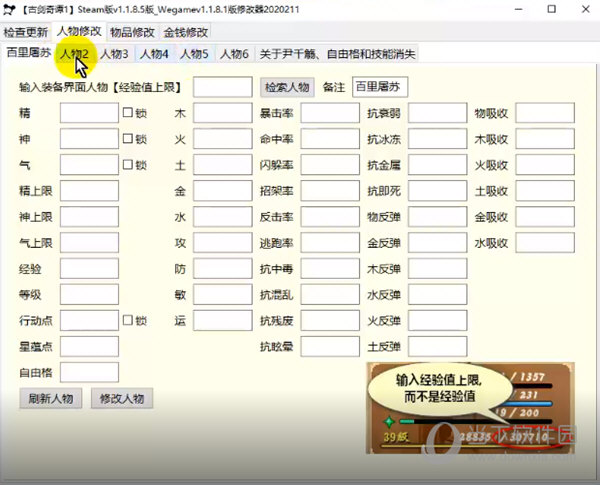This screenshot has height=485, width=600.
Task: Click the game status thumbnail image
Action: (x=472, y=408)
